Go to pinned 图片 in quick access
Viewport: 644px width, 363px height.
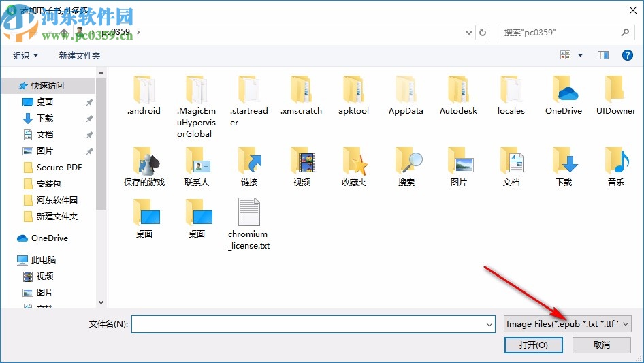tap(45, 151)
